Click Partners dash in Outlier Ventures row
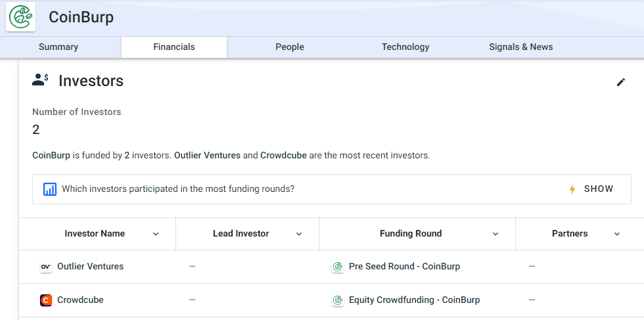644x320 pixels. pos(532,267)
